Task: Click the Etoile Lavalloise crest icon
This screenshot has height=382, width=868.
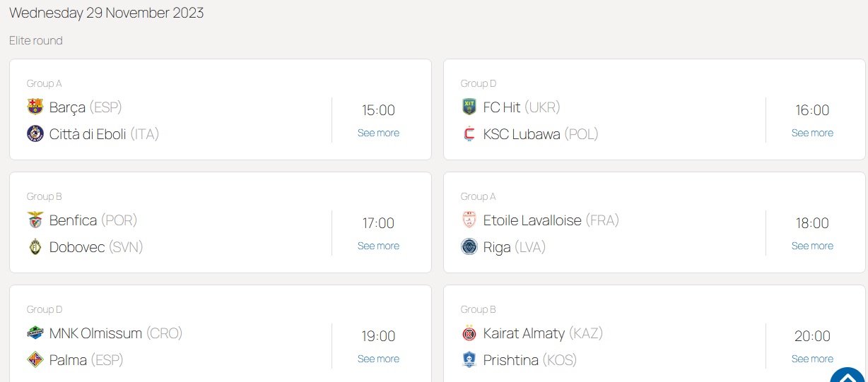Action: click(x=469, y=220)
